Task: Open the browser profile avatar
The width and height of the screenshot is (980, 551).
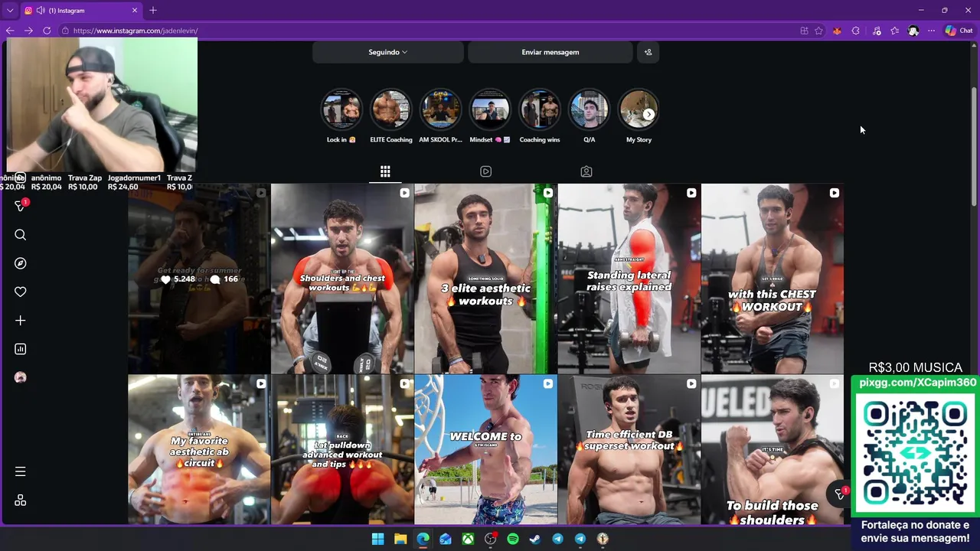Action: point(913,31)
